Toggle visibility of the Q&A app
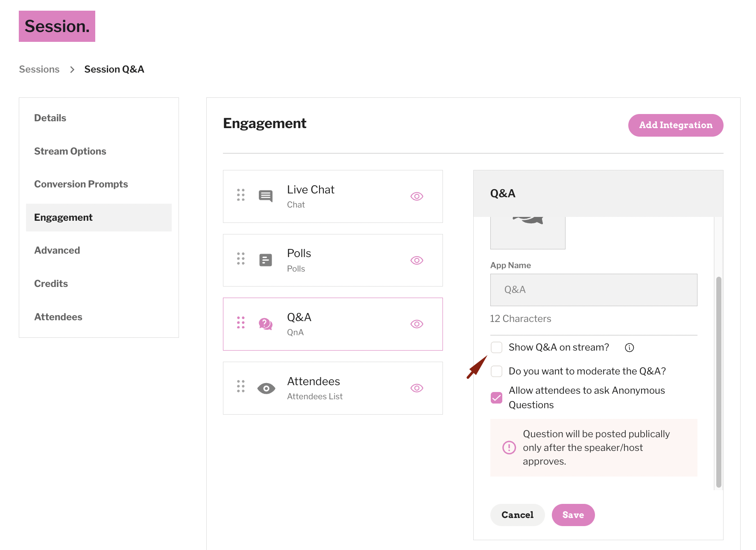 point(417,324)
